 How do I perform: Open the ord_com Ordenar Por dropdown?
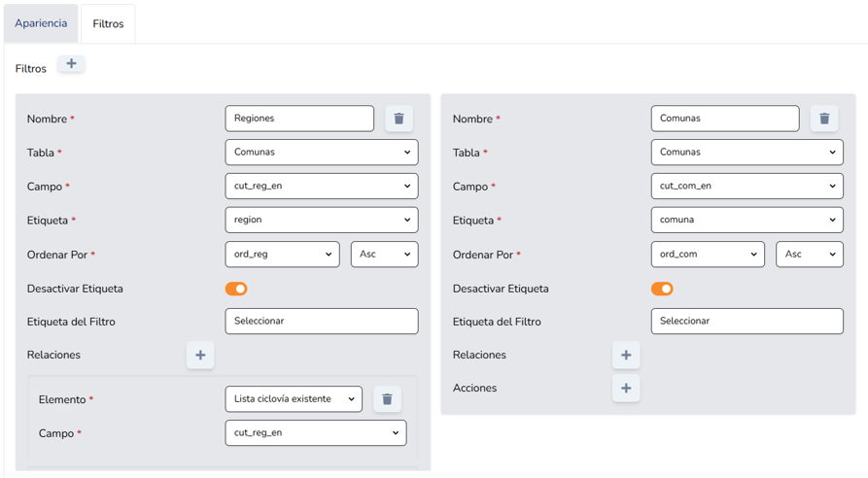[x=707, y=255]
